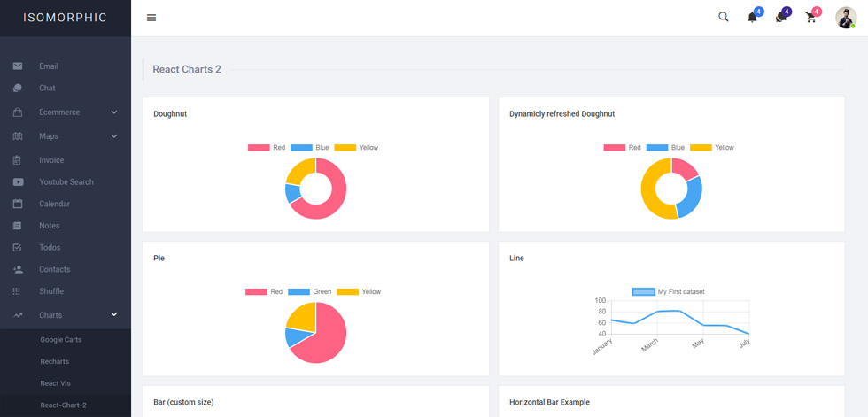868x417 pixels.
Task: Click the Email envelope icon in sidebar
Action: tap(18, 66)
